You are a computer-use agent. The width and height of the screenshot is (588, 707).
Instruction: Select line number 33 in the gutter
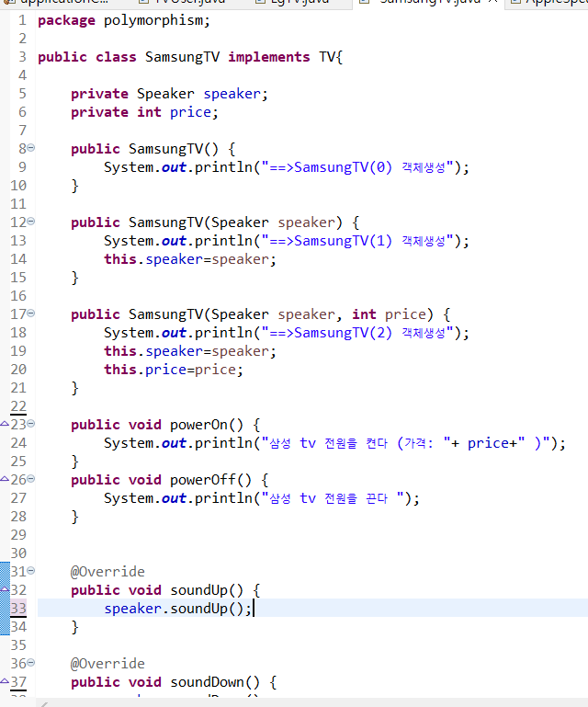click(x=18, y=609)
